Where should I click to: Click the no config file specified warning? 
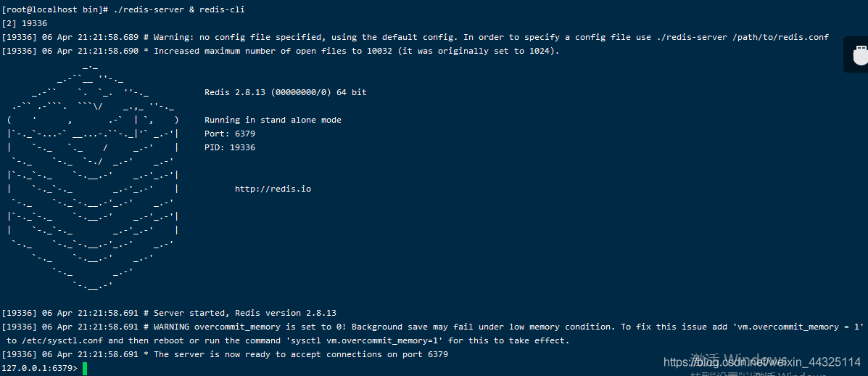(416, 38)
